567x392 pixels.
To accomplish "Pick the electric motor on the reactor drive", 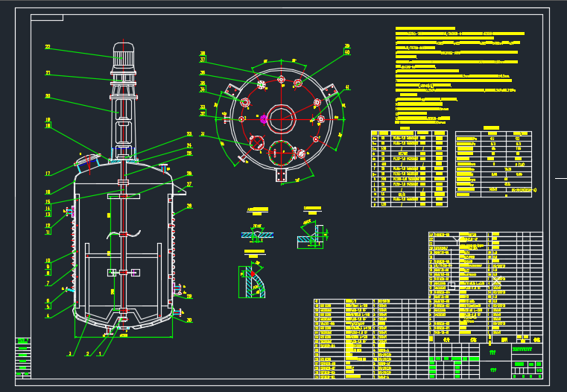I will (123, 55).
